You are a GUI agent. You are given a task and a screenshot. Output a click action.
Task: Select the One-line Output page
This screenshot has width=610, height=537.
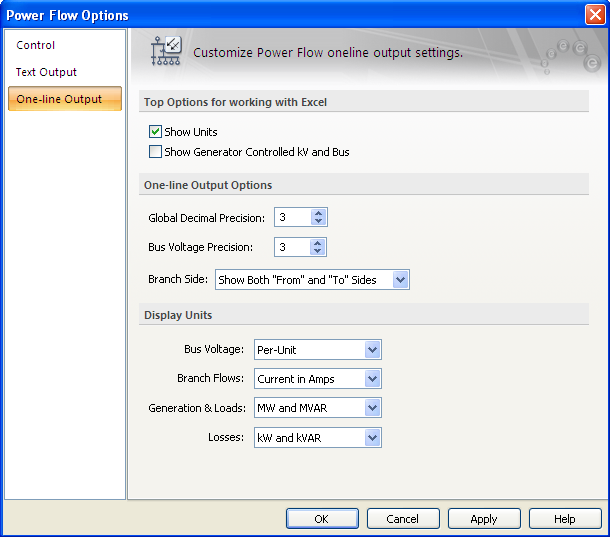[59, 99]
